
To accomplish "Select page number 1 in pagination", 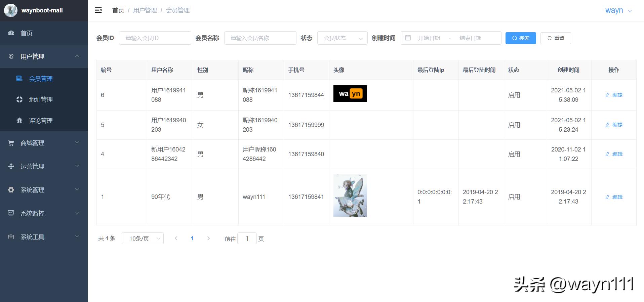I will [x=192, y=239].
